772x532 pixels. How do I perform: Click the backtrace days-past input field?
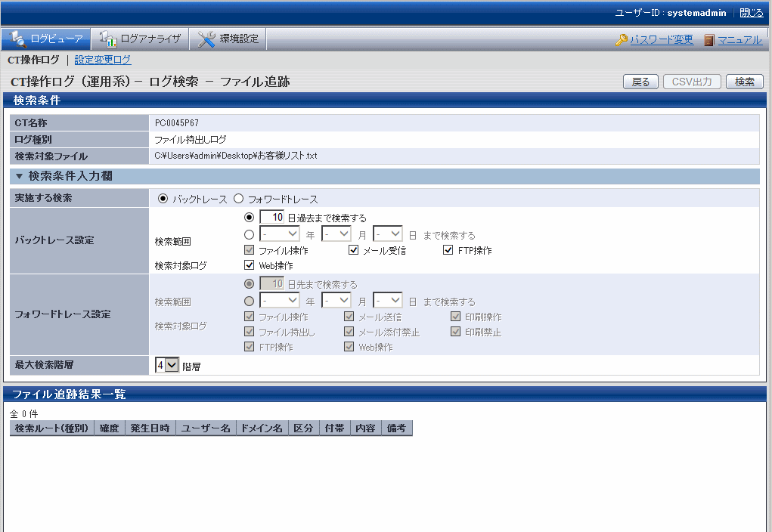click(271, 218)
